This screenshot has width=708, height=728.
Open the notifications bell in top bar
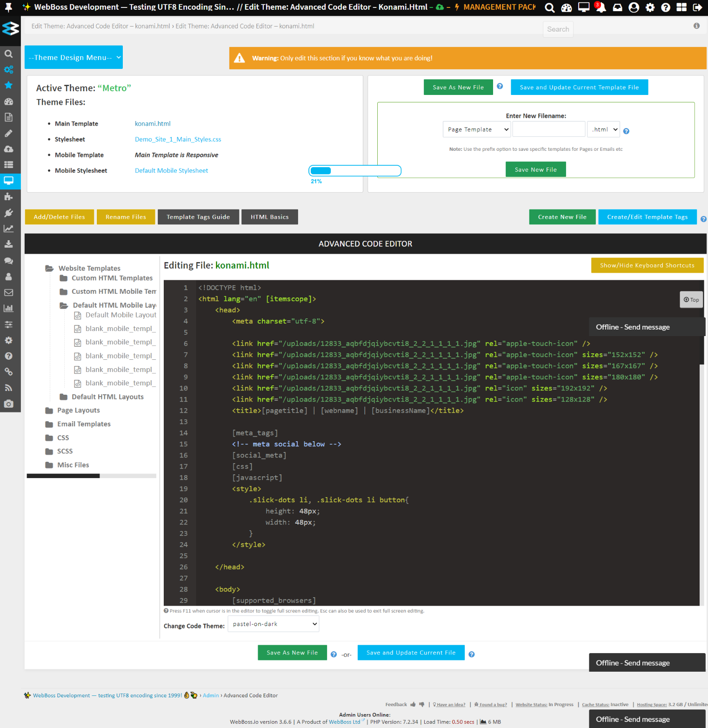(600, 7)
